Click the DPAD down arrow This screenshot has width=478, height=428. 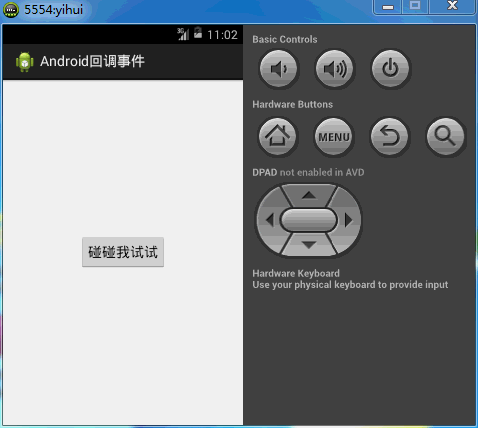309,245
